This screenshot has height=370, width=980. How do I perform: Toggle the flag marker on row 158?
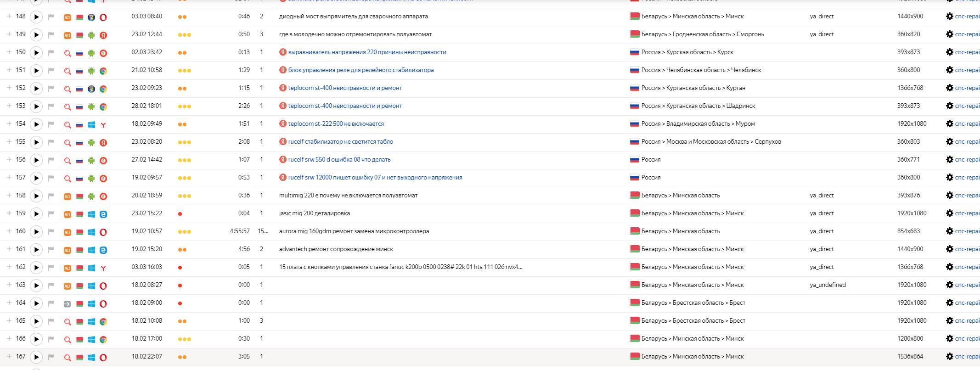[x=51, y=196]
